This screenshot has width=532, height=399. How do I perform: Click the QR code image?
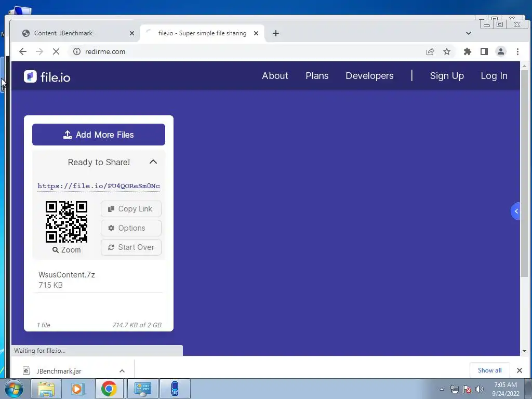point(66,221)
